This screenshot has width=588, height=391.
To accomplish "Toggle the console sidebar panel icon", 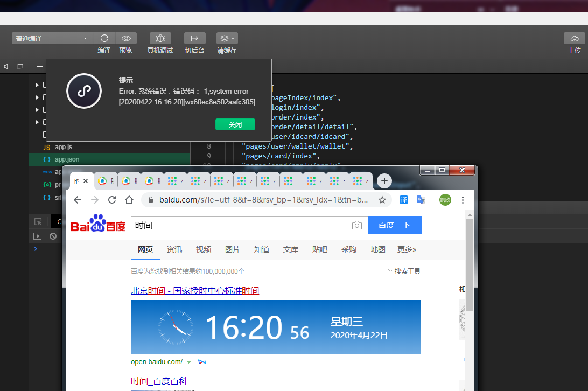I will [37, 236].
